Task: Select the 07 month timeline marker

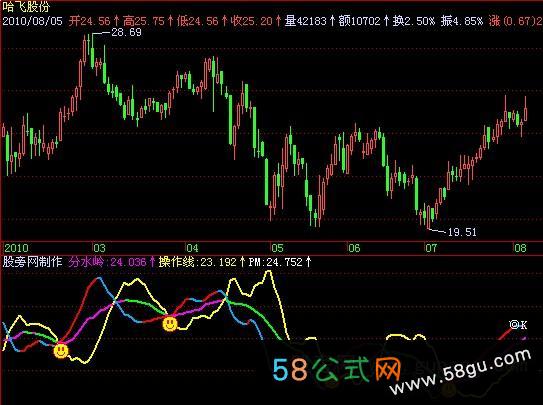Action: 431,248
